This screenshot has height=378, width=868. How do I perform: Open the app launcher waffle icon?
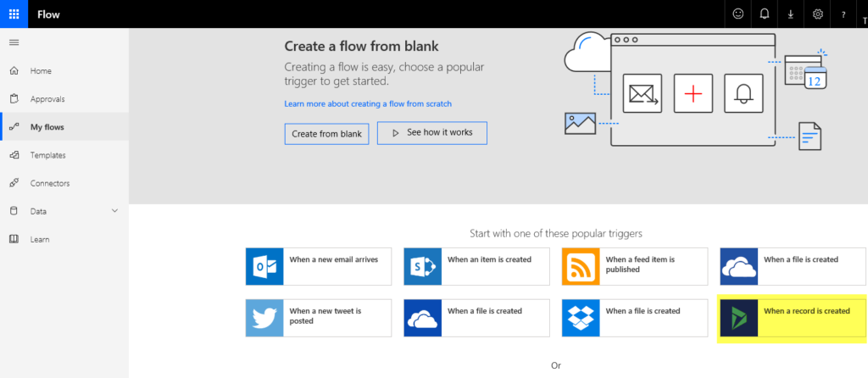click(14, 14)
